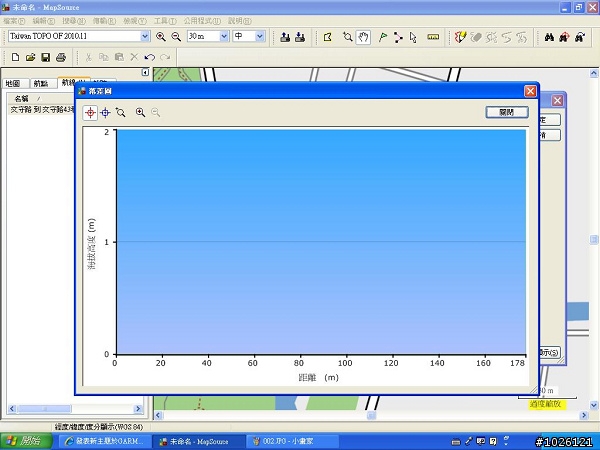The width and height of the screenshot is (600, 450).
Task: Select the waypoint flag tool
Action: 383,37
